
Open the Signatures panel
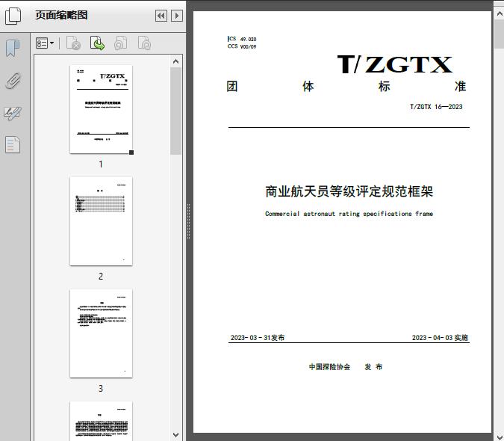point(13,113)
